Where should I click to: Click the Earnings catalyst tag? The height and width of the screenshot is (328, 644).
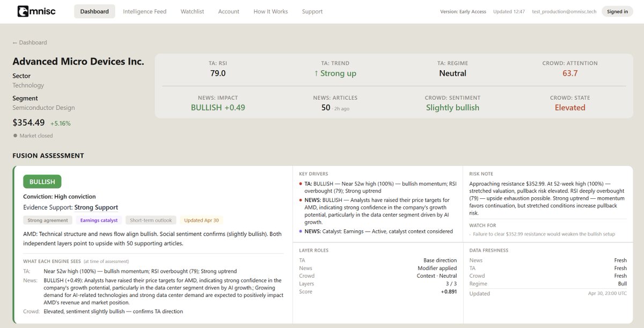tap(99, 220)
